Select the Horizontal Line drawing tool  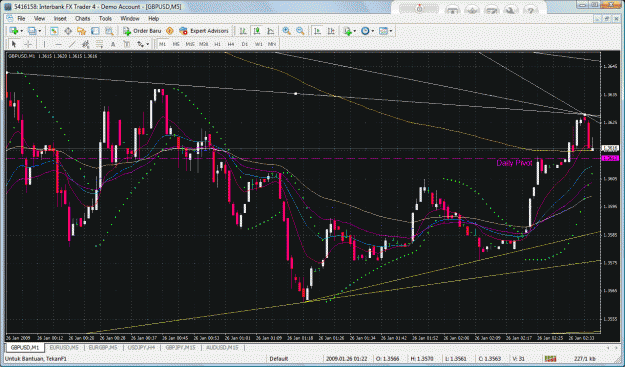[58, 44]
